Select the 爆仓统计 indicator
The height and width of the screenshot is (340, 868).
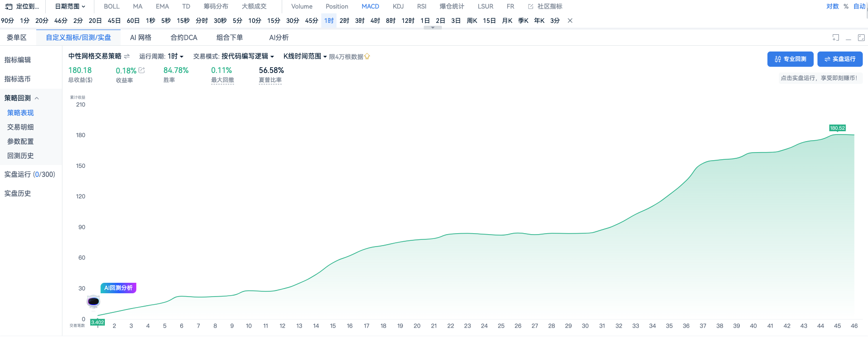452,7
